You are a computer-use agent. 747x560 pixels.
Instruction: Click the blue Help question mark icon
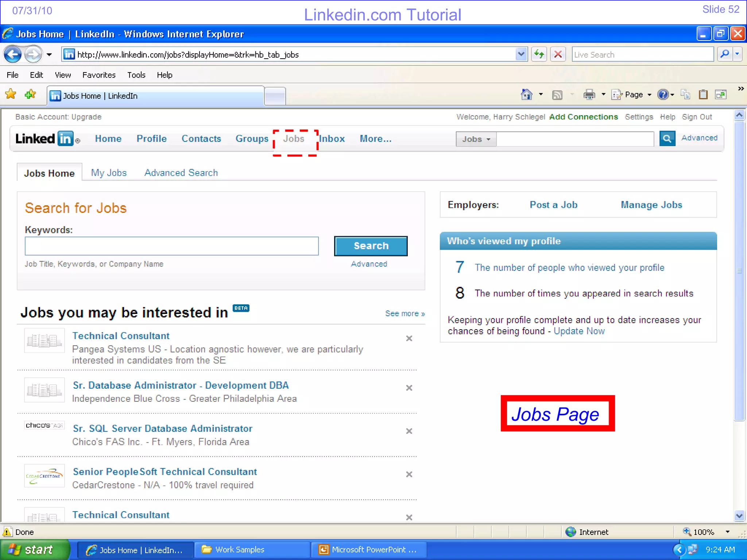(663, 95)
